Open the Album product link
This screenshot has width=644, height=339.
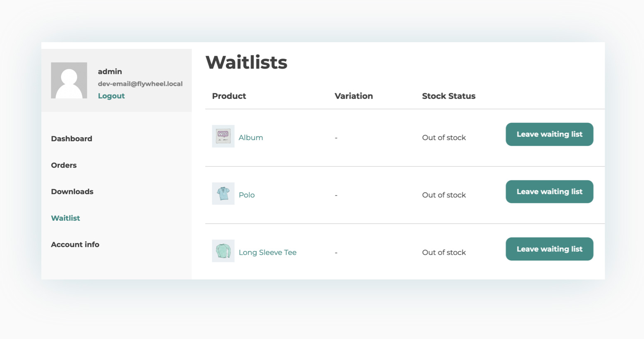(250, 138)
